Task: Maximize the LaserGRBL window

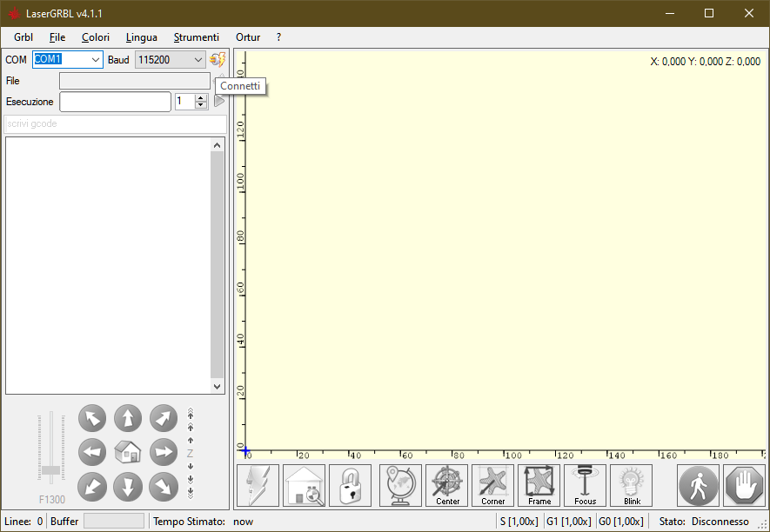Action: (x=708, y=13)
